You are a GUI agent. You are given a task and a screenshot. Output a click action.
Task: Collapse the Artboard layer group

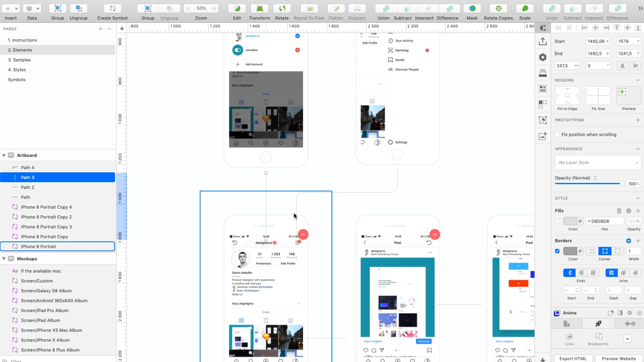(4, 155)
